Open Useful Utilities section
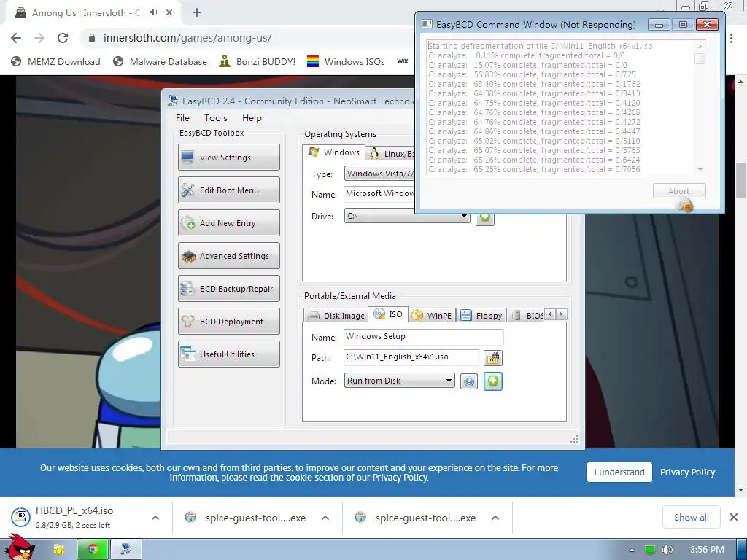Viewport: 747px width, 560px height. pyautogui.click(x=228, y=354)
